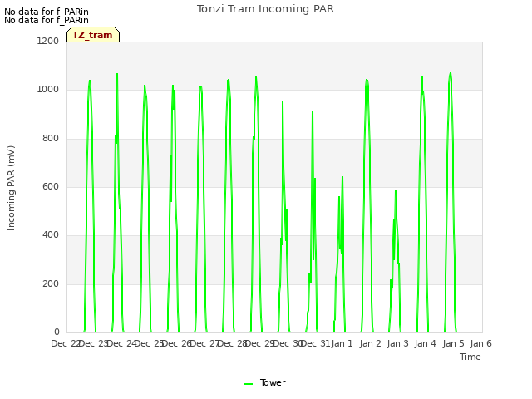Click the Jan 5 PAR peak on the curve
The image size is (532, 399).
tap(451, 73)
